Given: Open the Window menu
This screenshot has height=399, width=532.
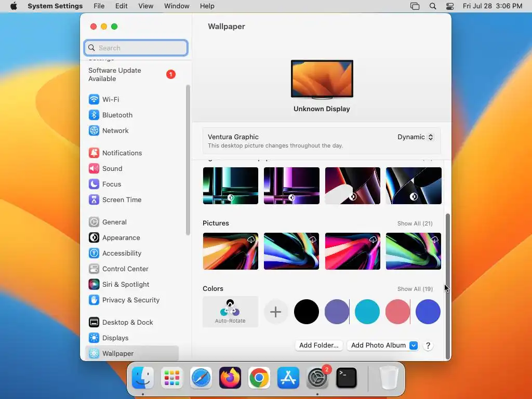Looking at the screenshot, I should (177, 6).
